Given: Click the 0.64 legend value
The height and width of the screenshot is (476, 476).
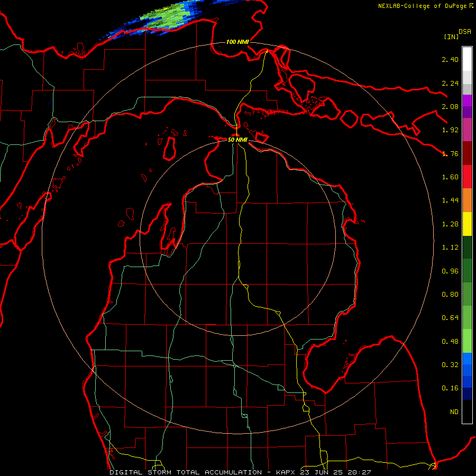Looking at the screenshot, I should click(450, 318).
